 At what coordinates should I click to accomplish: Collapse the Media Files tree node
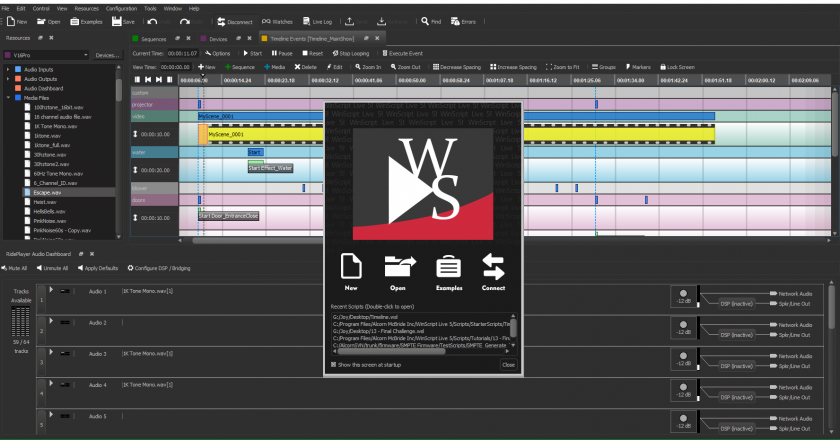[x=8, y=98]
